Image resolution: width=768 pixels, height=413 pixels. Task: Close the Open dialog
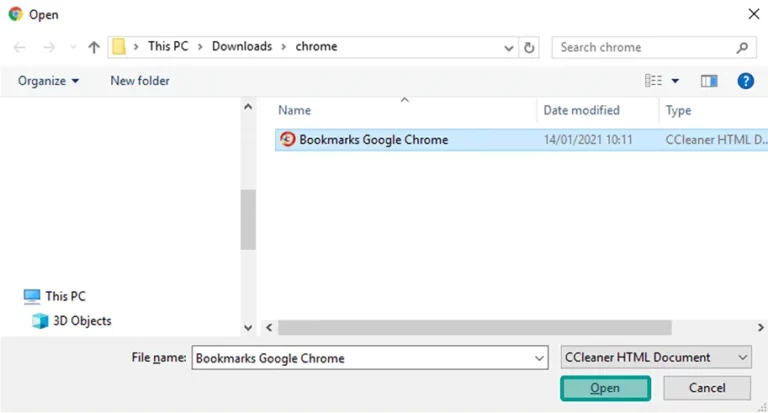[x=754, y=14]
